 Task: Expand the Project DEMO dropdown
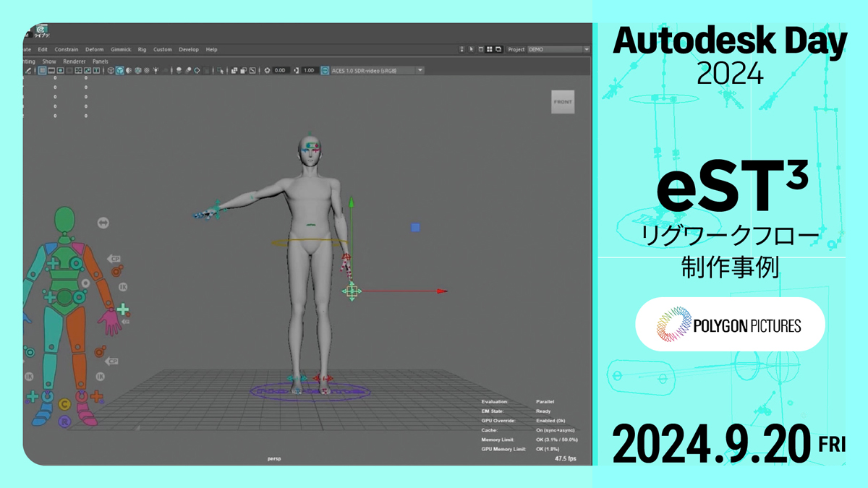click(x=558, y=49)
